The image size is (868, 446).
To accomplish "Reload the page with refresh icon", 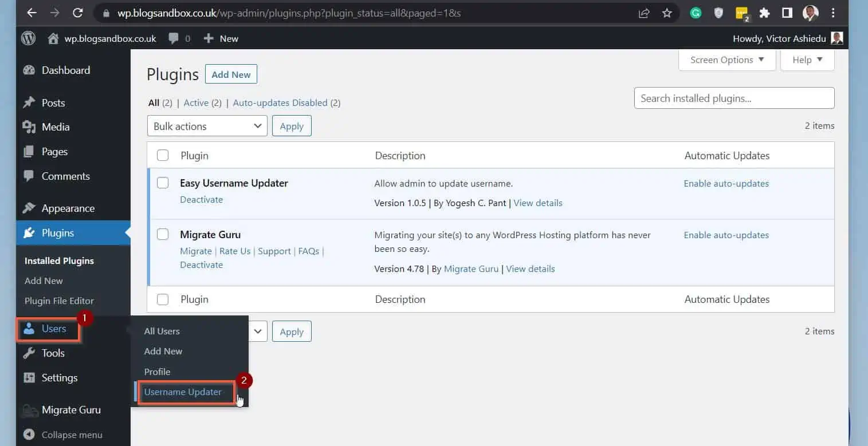I will pos(78,13).
